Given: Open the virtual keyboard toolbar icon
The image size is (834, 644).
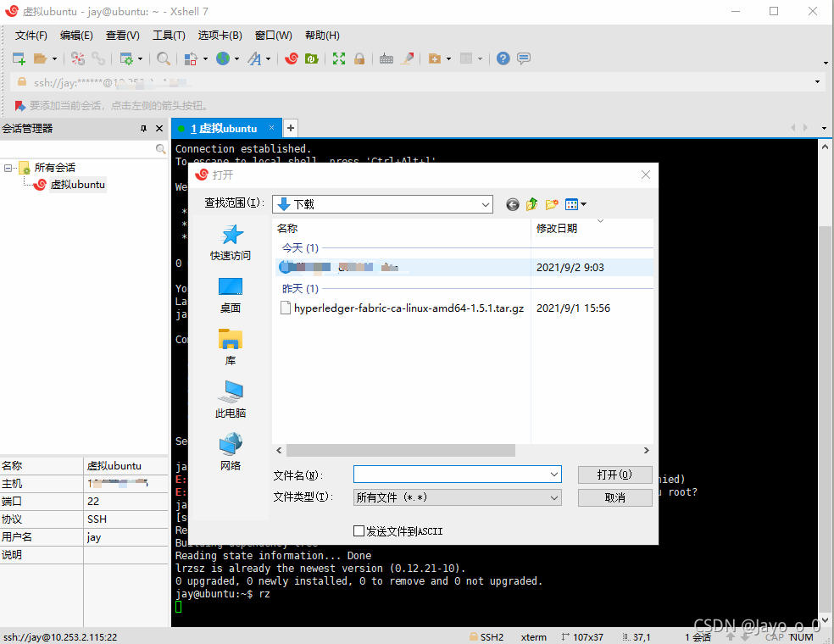Looking at the screenshot, I should [386, 58].
